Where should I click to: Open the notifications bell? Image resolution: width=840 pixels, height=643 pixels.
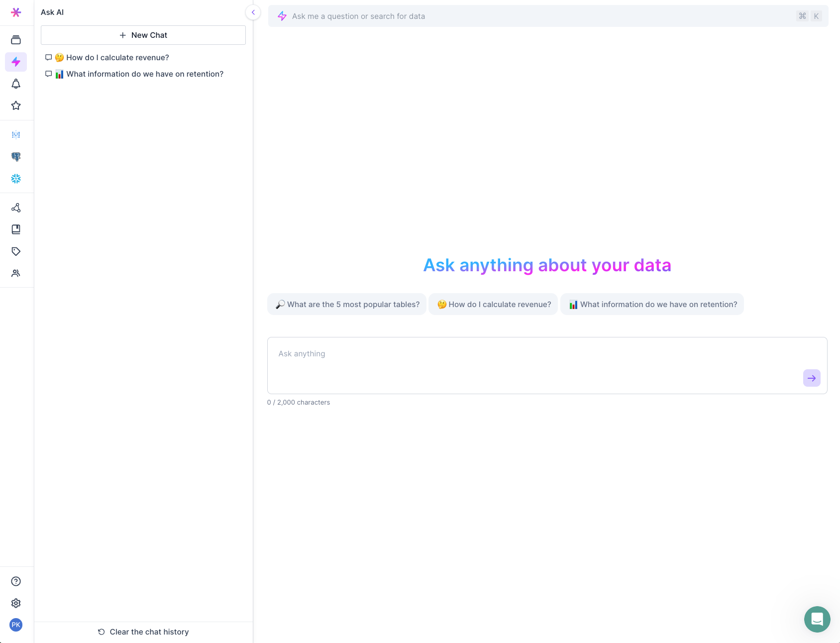(16, 84)
